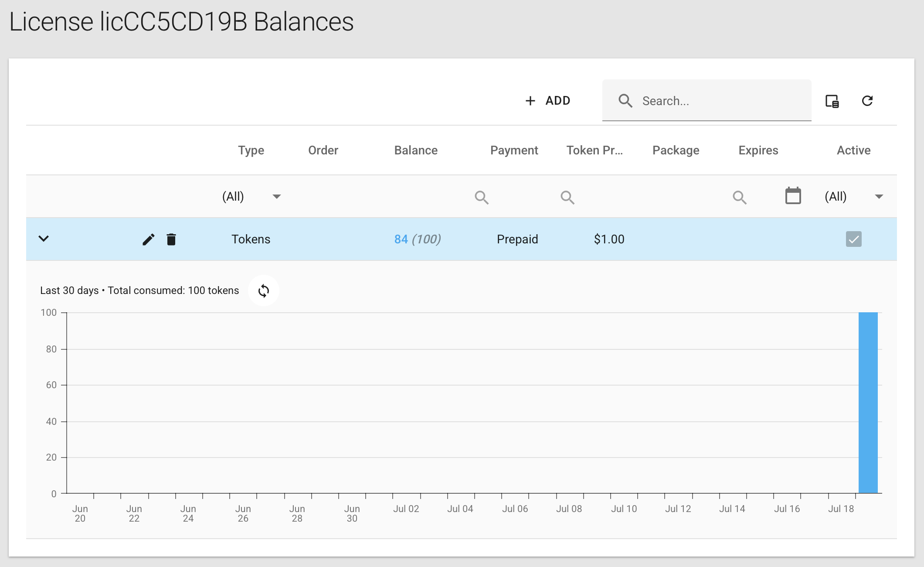Click the 84 balance link

pyautogui.click(x=401, y=239)
